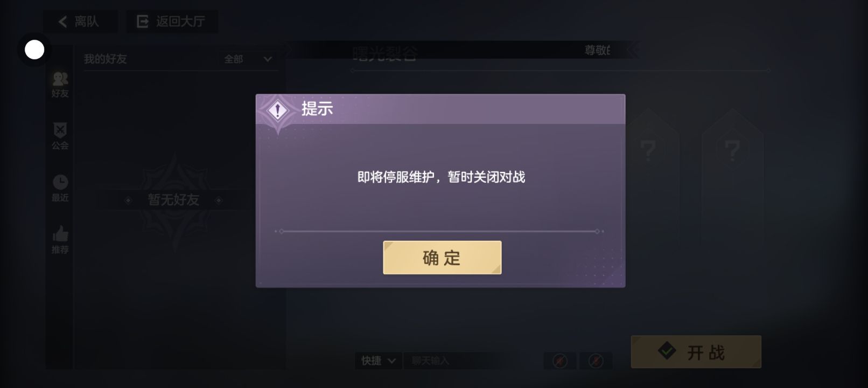Click 返回大厅 to return to lobby
Viewport: 868px width, 388px height.
point(172,22)
